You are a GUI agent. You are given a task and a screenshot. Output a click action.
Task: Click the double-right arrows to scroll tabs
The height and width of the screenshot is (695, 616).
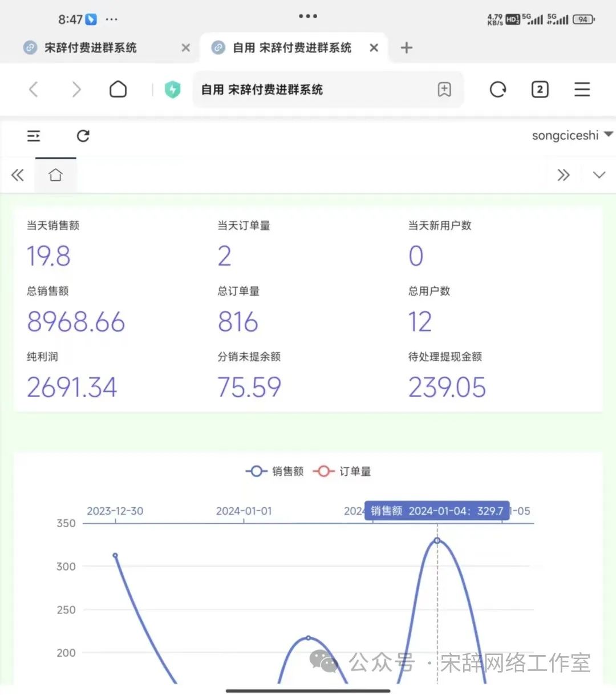[564, 175]
